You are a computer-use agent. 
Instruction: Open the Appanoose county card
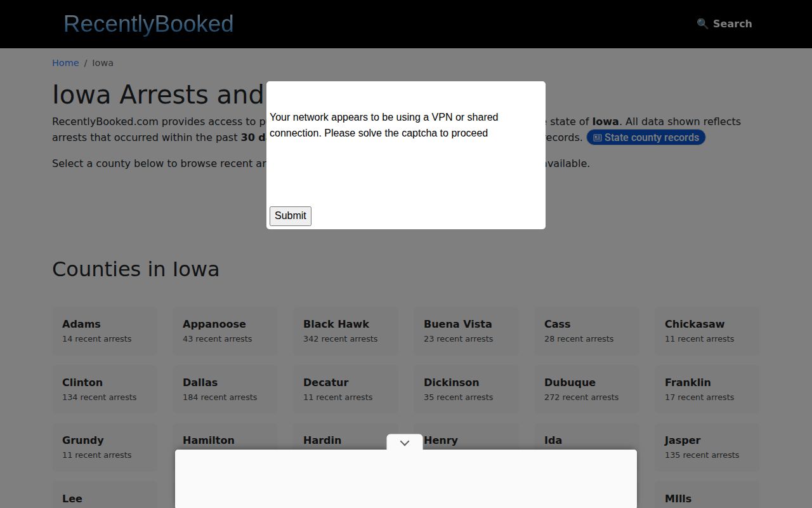tap(225, 331)
